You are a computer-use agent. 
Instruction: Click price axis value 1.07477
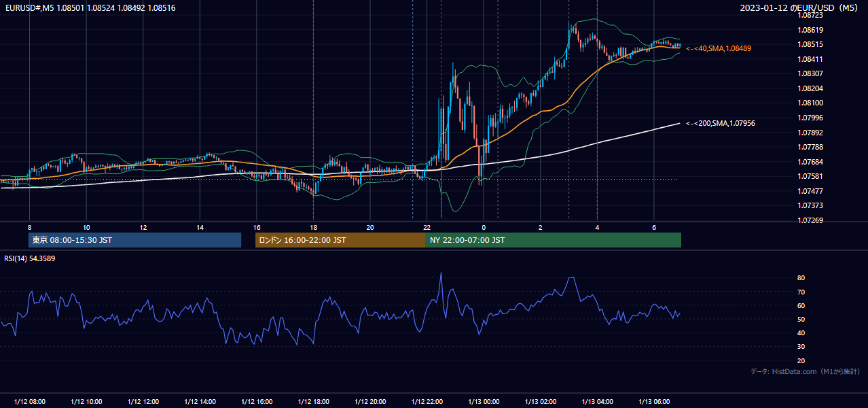click(x=811, y=191)
